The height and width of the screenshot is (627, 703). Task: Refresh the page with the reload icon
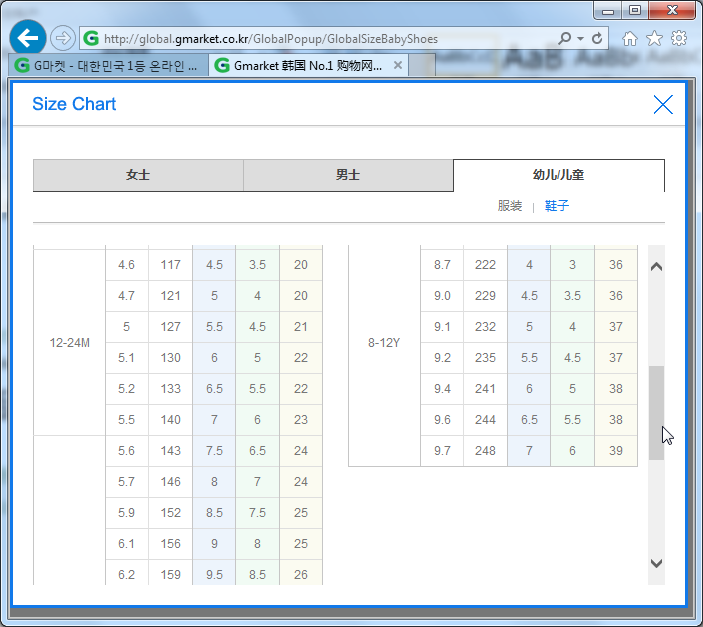pos(598,39)
